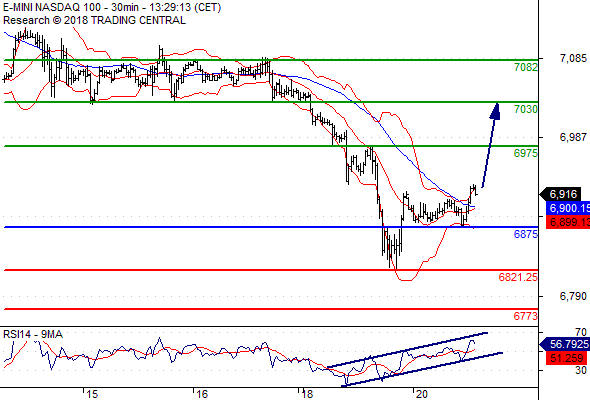590x400 pixels.
Task: Select the 6975 resistance level label
Action: [526, 153]
